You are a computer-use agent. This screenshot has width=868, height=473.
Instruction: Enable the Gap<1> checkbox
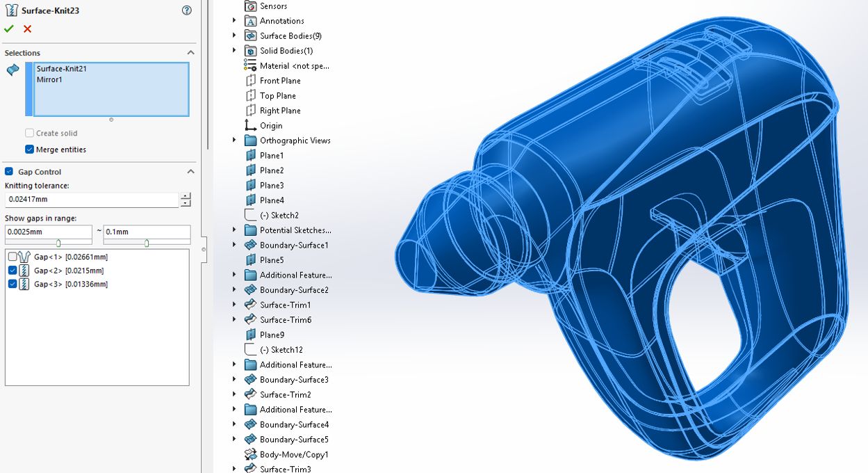(13, 257)
